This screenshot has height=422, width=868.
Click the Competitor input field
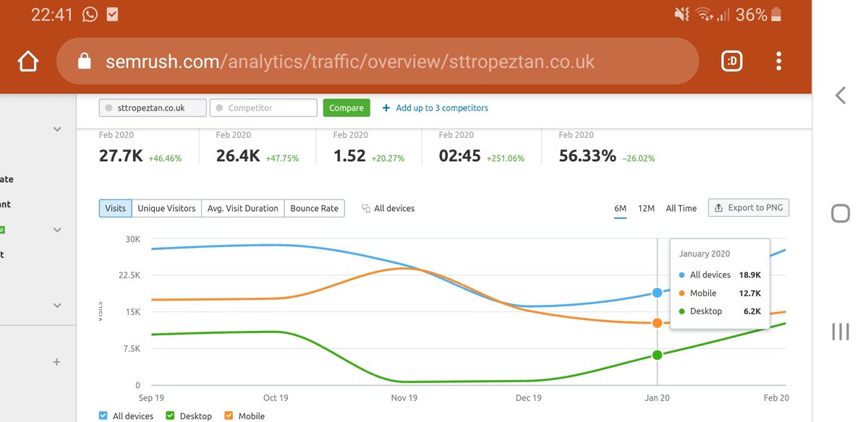point(263,108)
